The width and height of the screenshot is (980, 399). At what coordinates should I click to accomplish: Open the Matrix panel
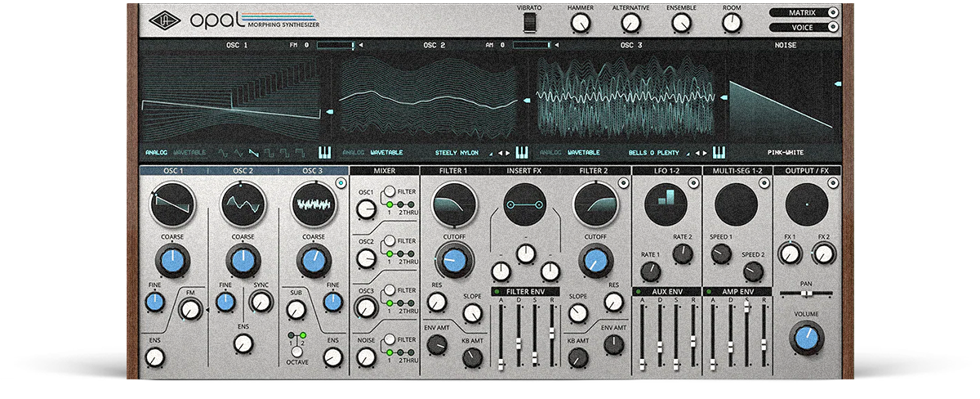pos(804,12)
